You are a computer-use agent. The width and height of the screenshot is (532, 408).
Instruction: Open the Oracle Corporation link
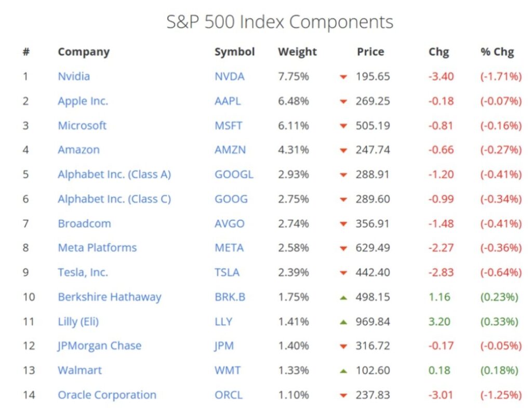[107, 395]
